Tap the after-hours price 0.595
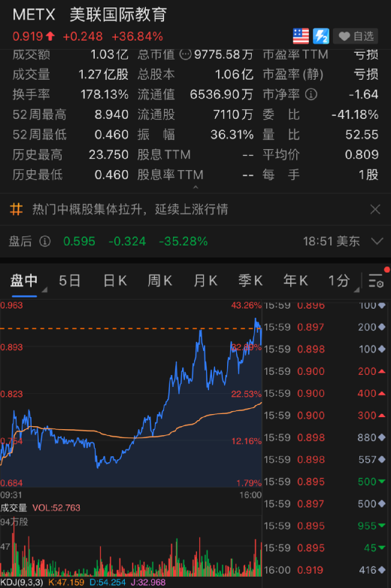Viewport: 391px width, 588px height. (x=79, y=241)
